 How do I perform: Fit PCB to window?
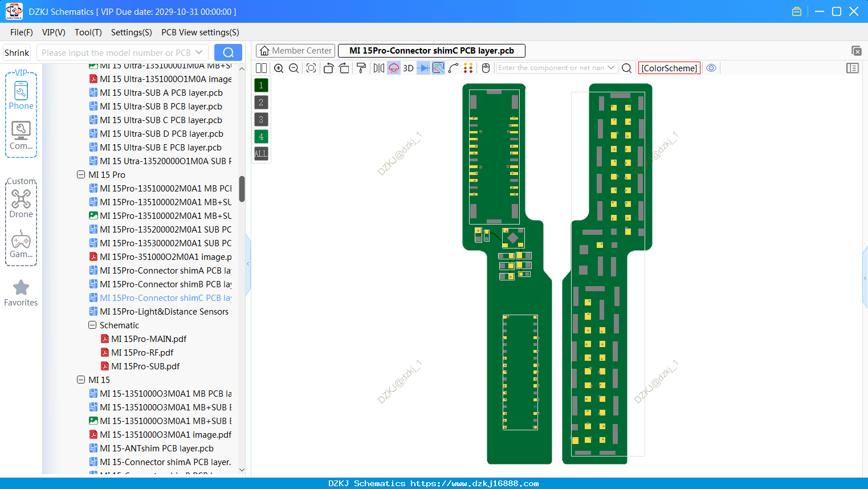[311, 68]
